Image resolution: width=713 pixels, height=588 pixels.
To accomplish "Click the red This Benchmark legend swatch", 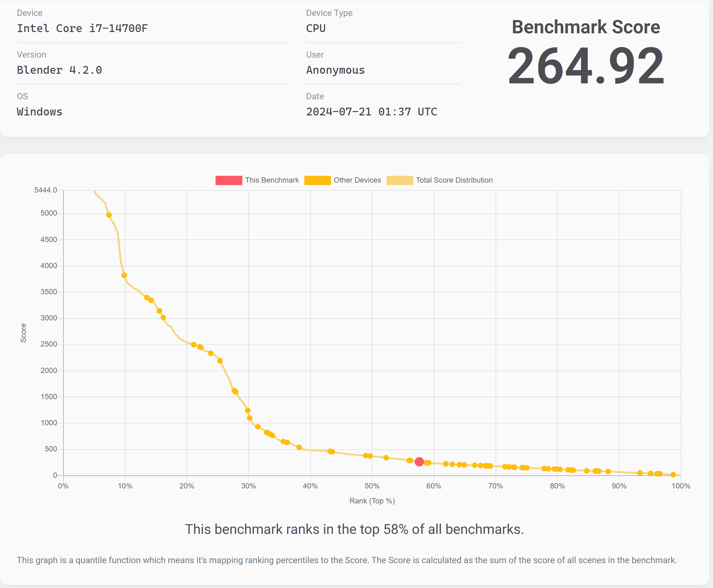I will tap(229, 180).
